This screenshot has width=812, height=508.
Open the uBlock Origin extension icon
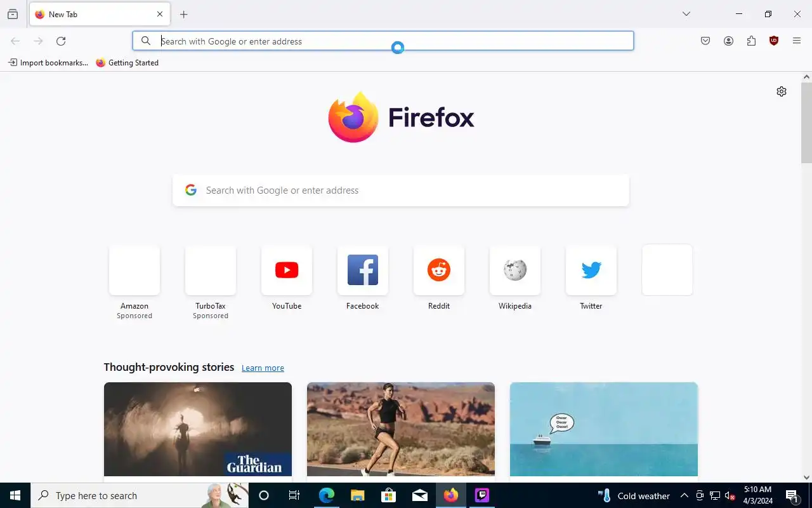[x=774, y=41]
